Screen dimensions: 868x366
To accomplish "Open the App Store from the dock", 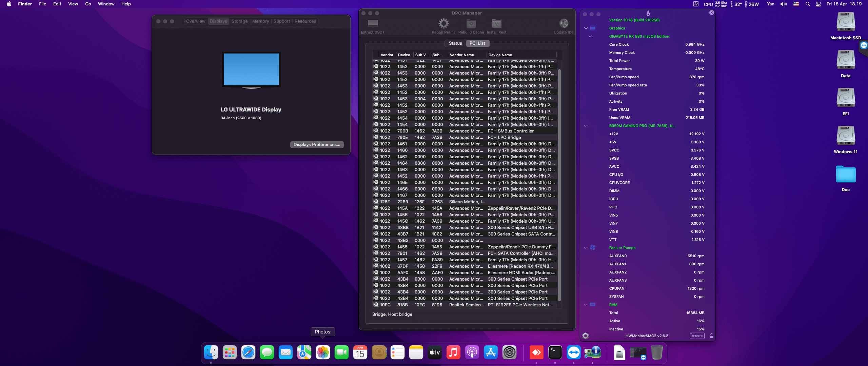I will click(491, 352).
